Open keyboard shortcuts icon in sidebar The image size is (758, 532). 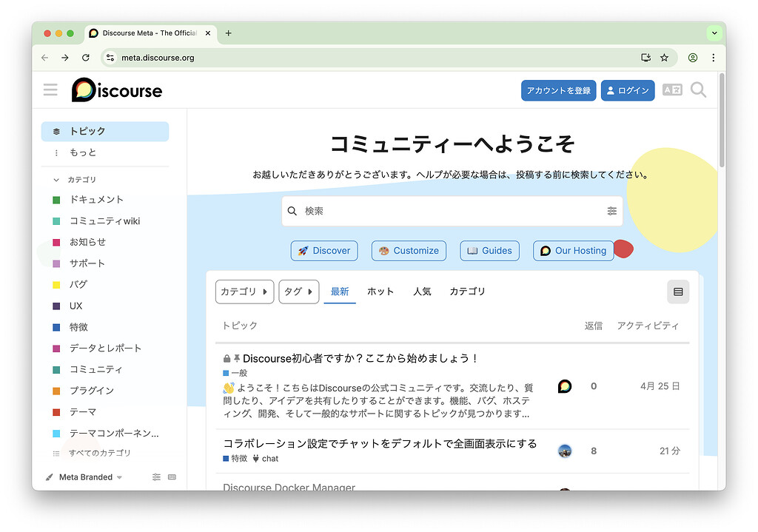[172, 477]
